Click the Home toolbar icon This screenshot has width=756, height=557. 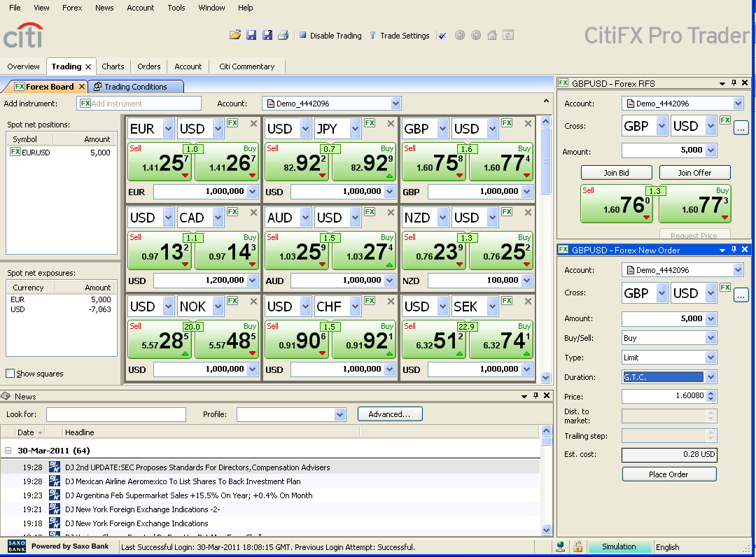tap(492, 35)
